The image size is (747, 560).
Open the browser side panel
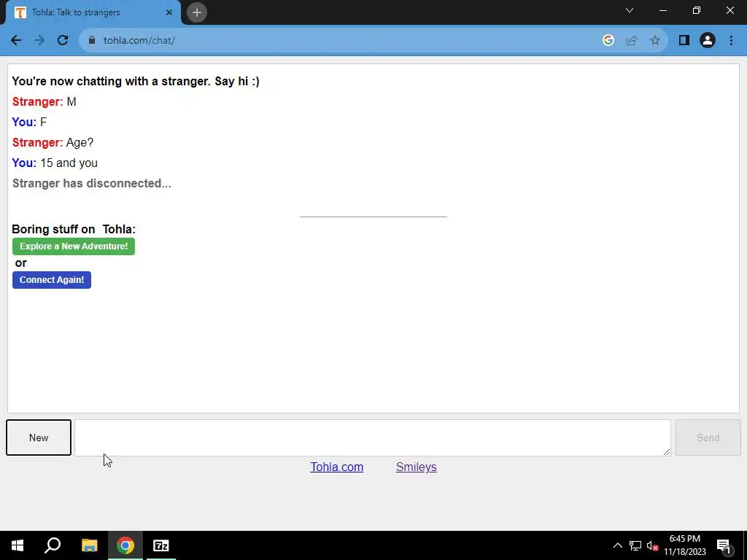coord(684,41)
